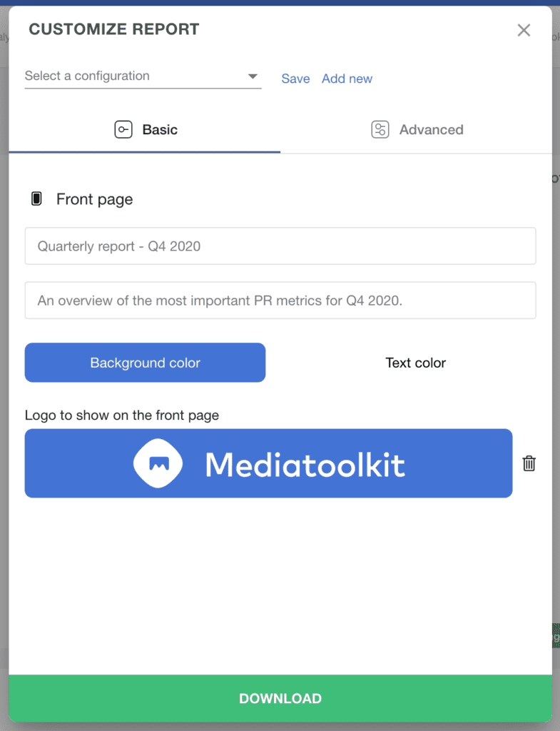
Task: Switch to the Advanced tab
Action: [417, 130]
